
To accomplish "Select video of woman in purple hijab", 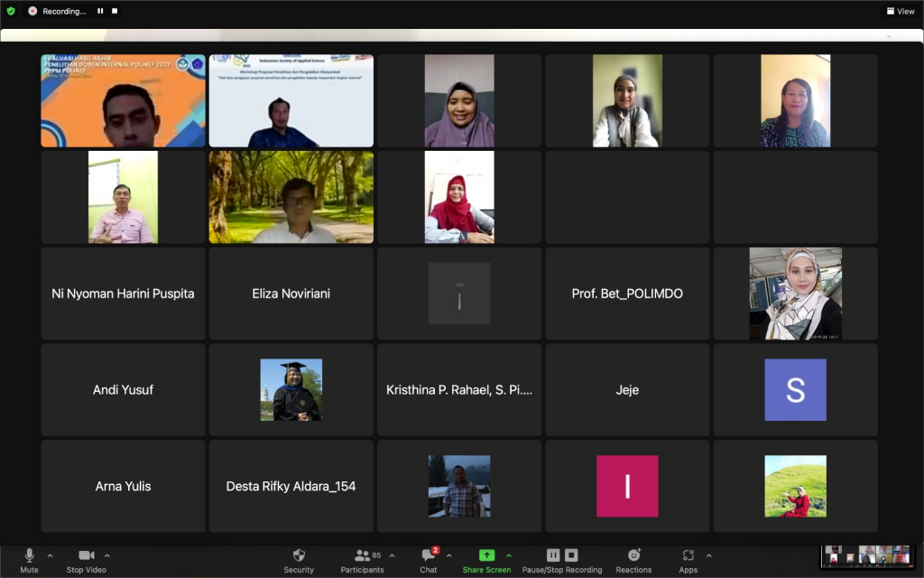I will click(459, 101).
